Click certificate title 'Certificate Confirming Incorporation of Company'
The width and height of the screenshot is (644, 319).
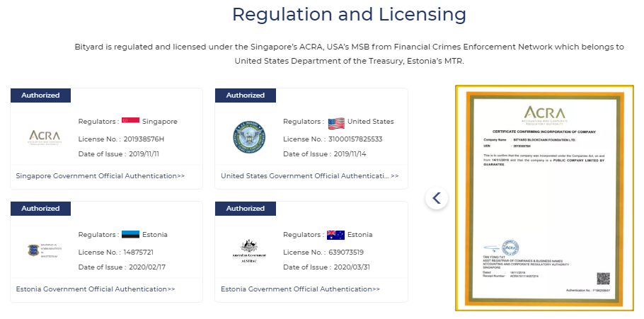pyautogui.click(x=544, y=132)
